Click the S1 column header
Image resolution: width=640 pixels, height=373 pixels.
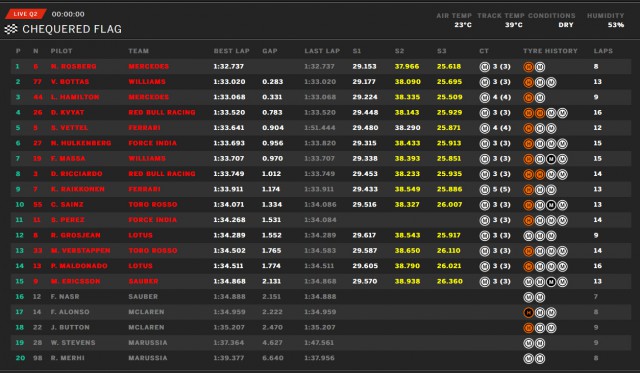click(357, 51)
